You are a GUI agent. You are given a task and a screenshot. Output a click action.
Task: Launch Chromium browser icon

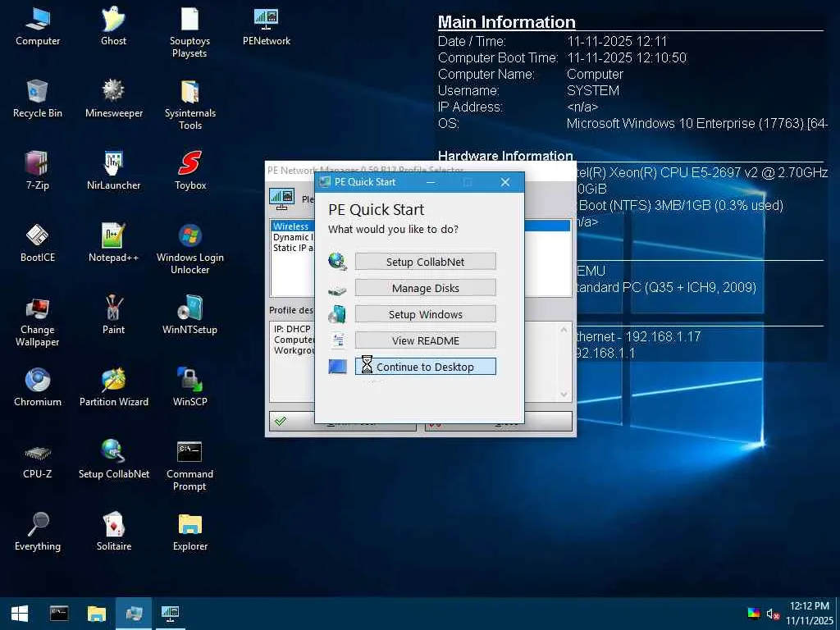point(38,387)
